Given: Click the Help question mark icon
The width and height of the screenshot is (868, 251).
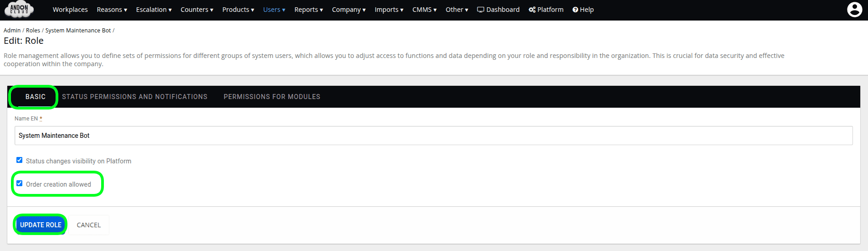Looking at the screenshot, I should [575, 10].
